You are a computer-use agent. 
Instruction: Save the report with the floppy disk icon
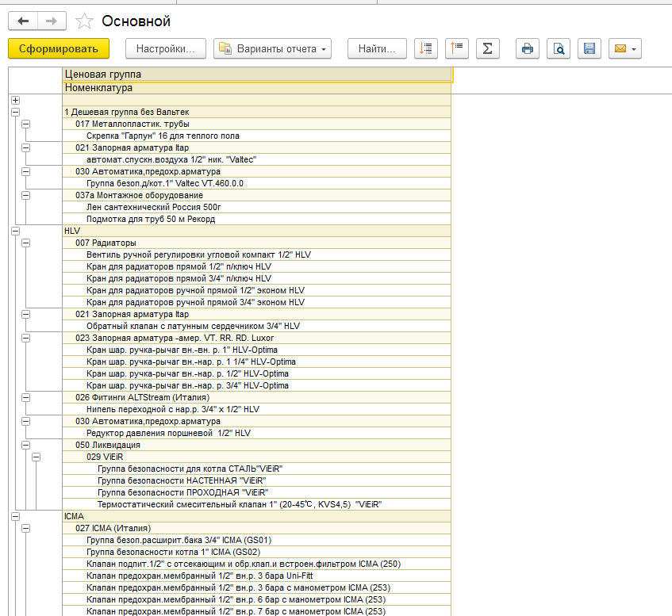[589, 49]
